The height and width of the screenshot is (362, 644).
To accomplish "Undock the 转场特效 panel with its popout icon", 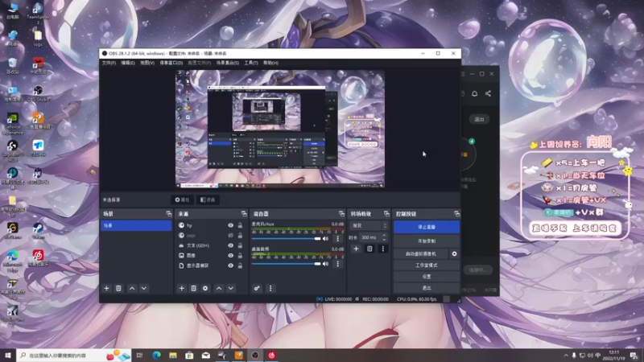I will click(386, 214).
